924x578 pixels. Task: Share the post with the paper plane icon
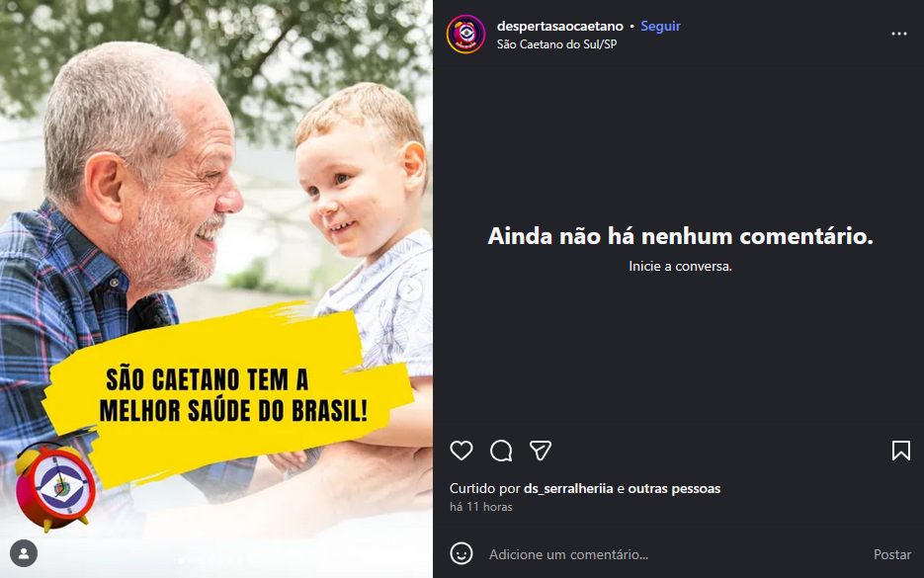click(x=541, y=451)
